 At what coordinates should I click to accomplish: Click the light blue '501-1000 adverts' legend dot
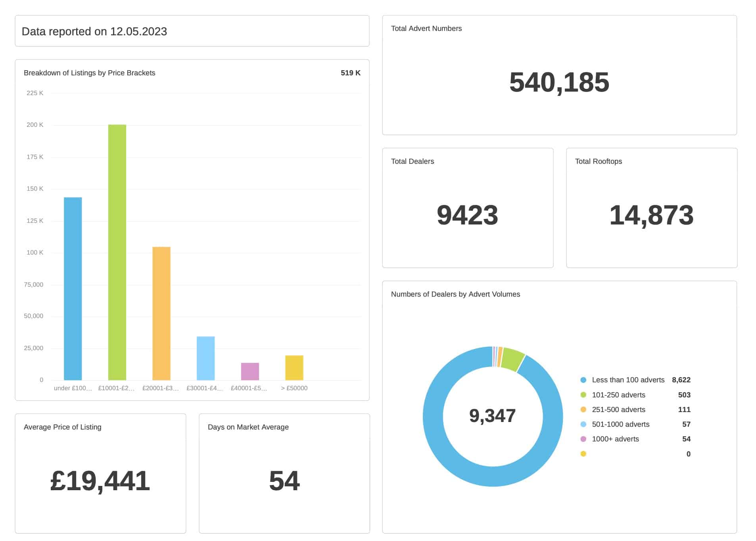pos(583,424)
